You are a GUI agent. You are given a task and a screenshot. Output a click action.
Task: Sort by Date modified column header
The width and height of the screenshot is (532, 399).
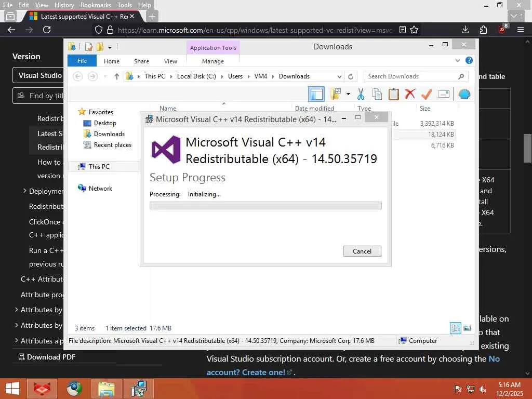point(314,108)
